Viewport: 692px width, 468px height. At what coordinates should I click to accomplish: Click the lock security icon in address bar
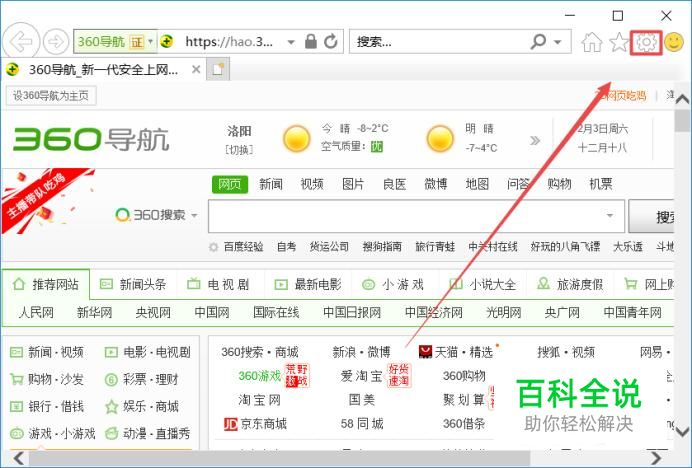pos(311,42)
